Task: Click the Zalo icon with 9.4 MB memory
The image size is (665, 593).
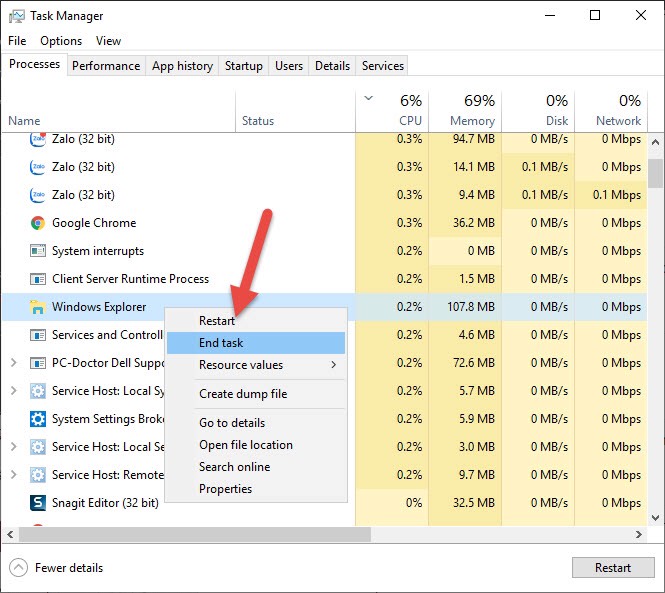Action: tap(38, 195)
